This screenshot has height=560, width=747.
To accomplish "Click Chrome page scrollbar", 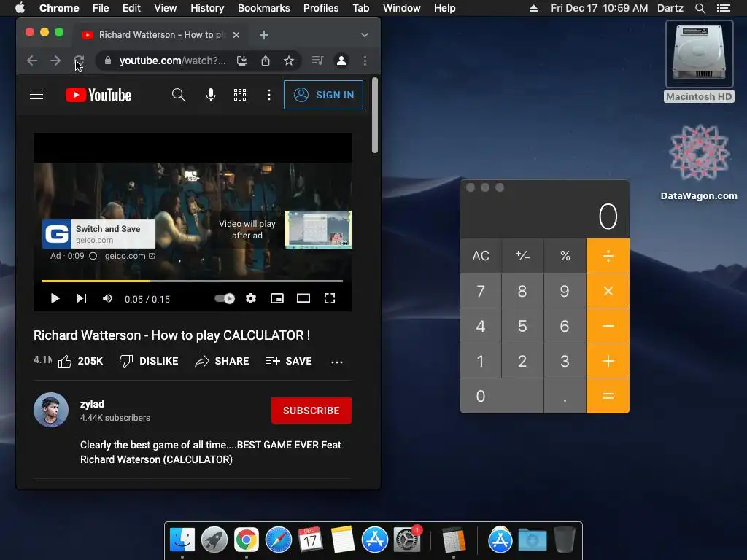I will point(375,116).
